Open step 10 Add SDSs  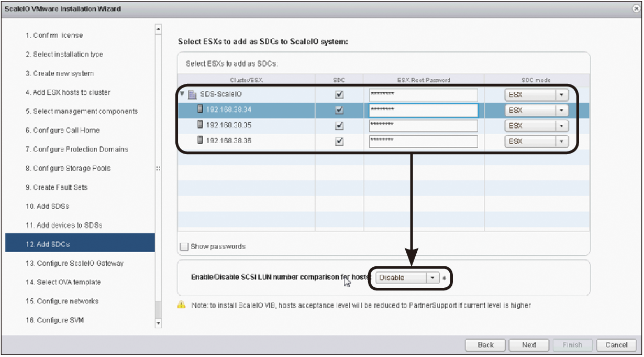47,206
